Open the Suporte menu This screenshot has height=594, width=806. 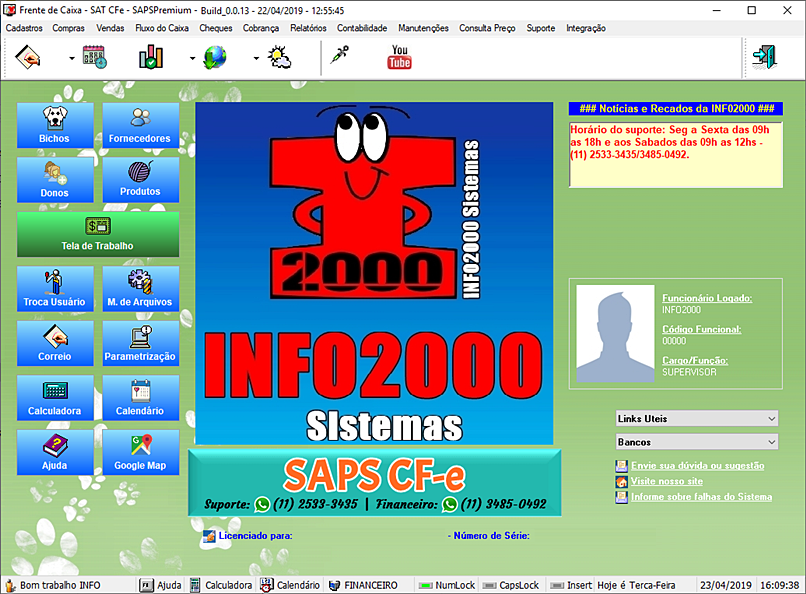[x=541, y=28]
